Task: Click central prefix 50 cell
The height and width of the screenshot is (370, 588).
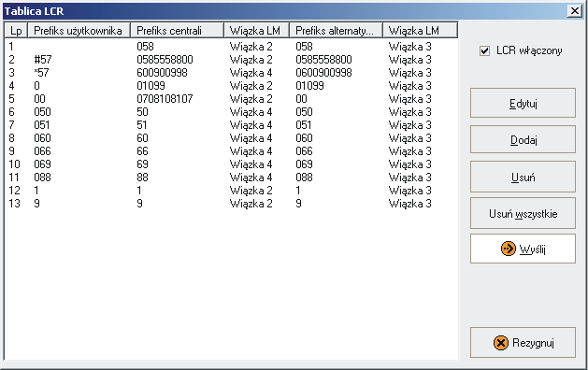Action: 142,112
